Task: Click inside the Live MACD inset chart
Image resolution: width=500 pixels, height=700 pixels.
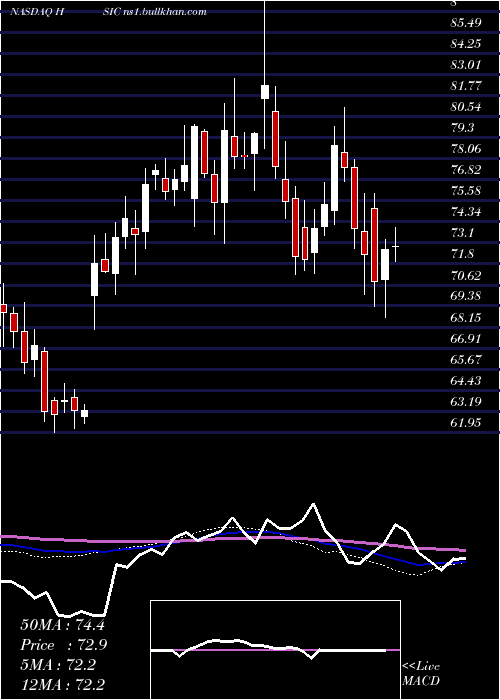Action: pyautogui.click(x=275, y=650)
